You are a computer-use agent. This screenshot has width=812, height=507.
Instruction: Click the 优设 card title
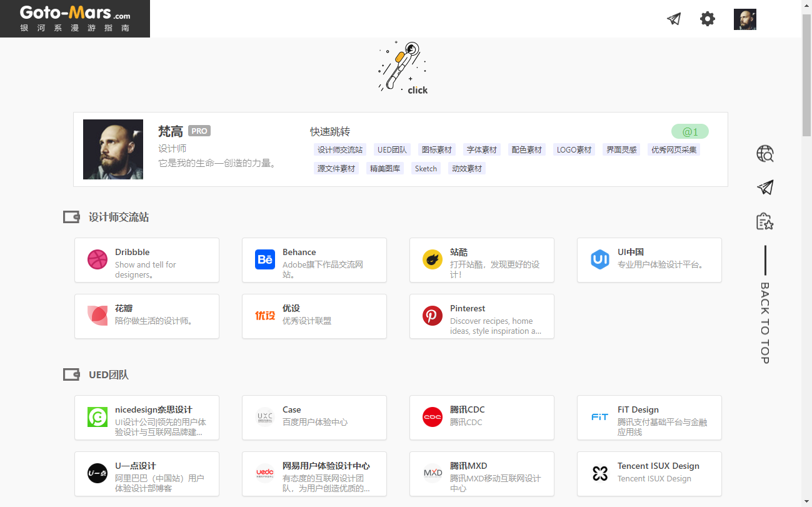291,308
